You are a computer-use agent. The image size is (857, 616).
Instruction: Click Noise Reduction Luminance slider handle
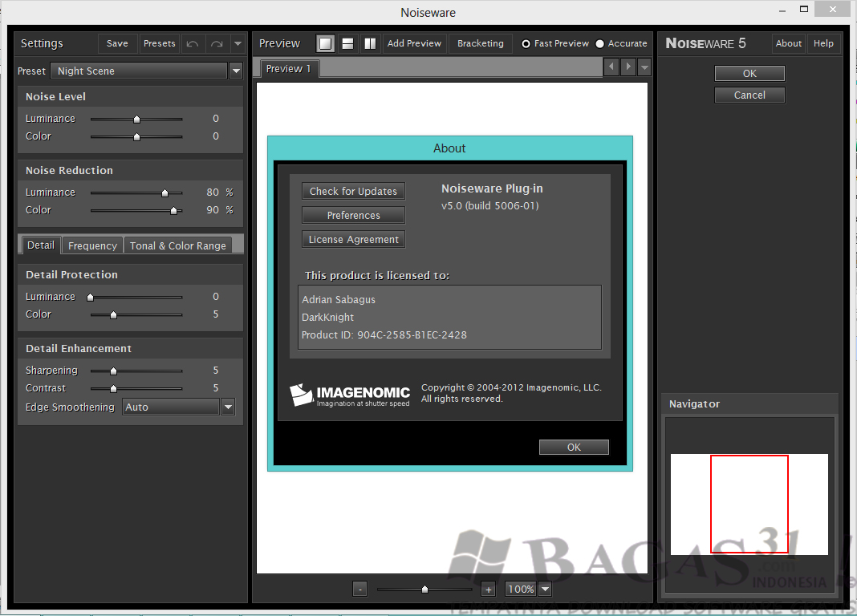click(164, 192)
